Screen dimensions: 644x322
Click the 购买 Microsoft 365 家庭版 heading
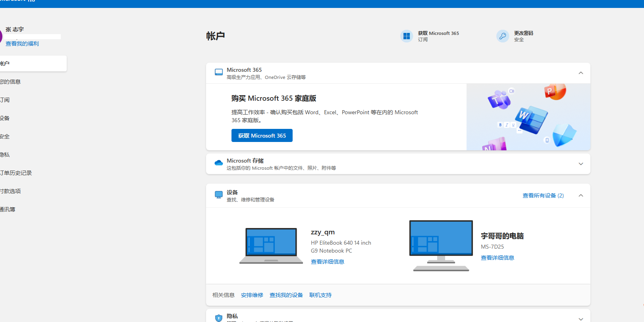274,98
